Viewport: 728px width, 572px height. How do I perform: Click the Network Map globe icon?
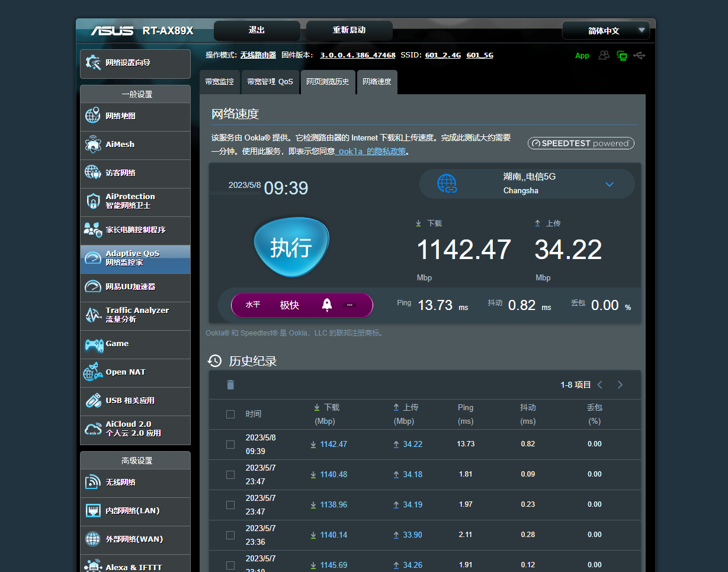tap(93, 116)
